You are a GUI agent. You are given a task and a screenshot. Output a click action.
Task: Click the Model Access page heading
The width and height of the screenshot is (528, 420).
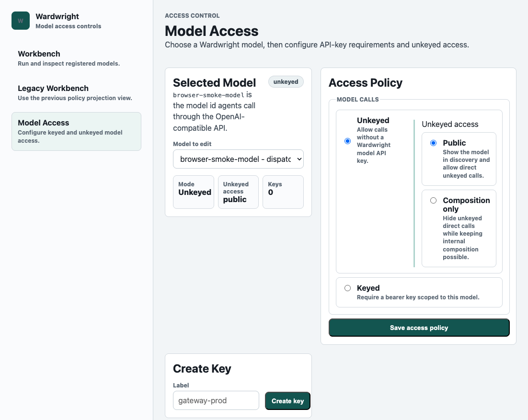[x=211, y=31]
